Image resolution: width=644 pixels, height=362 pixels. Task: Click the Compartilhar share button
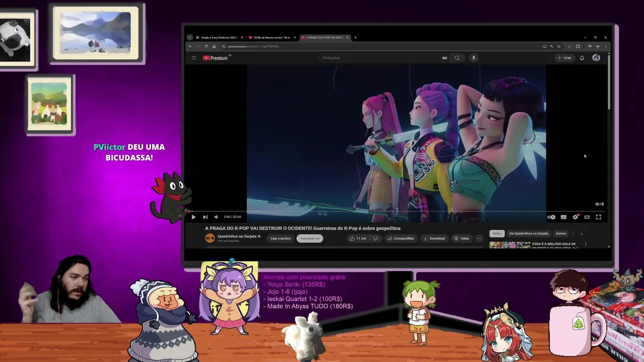click(401, 238)
